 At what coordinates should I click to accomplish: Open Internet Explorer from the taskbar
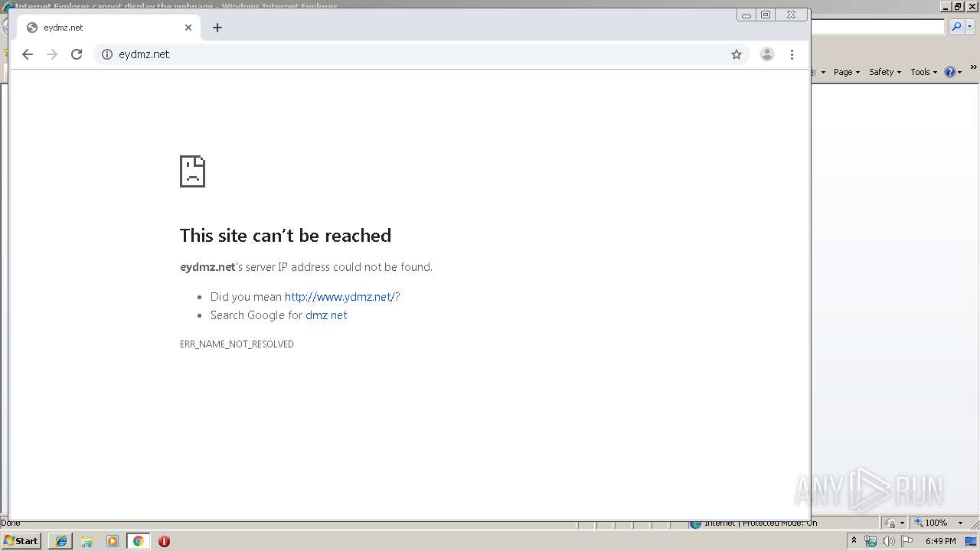click(61, 541)
